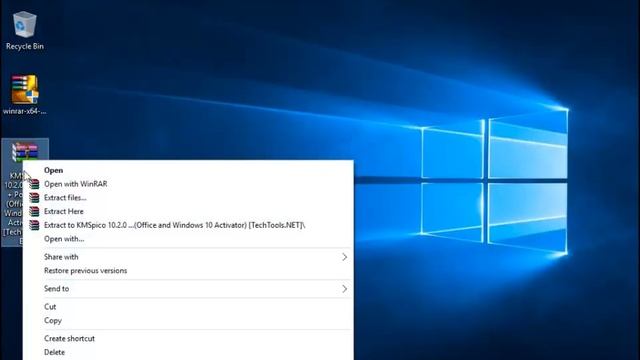Select Extract Here menu entry
The image size is (640, 360).
[x=188, y=211]
